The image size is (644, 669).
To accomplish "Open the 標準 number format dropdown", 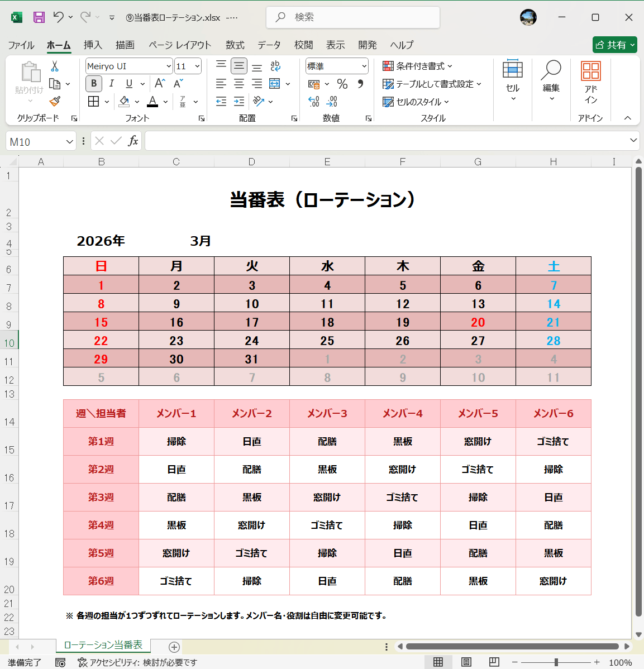I will point(337,66).
